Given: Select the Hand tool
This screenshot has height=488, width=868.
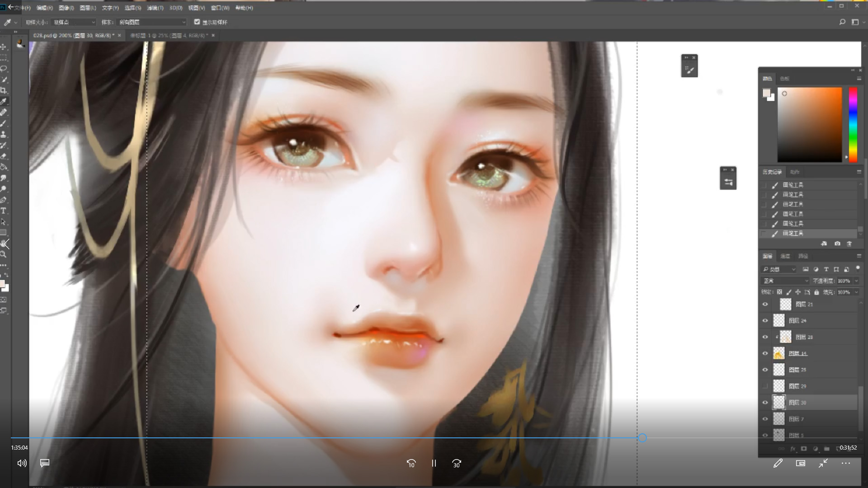Looking at the screenshot, I should coord(4,244).
